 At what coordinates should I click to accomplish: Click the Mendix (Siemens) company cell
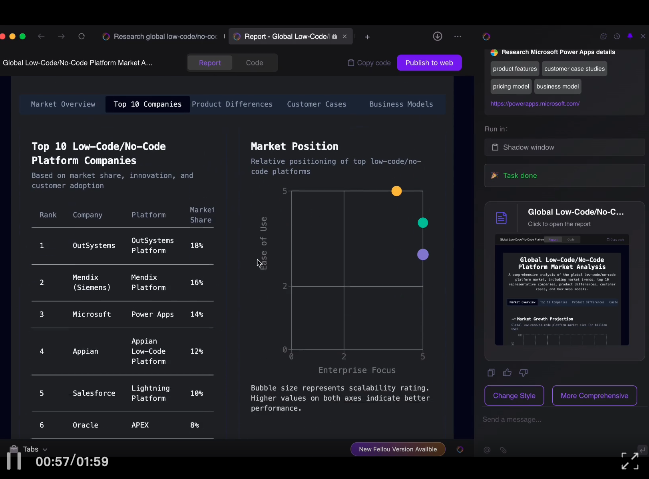[91, 282]
